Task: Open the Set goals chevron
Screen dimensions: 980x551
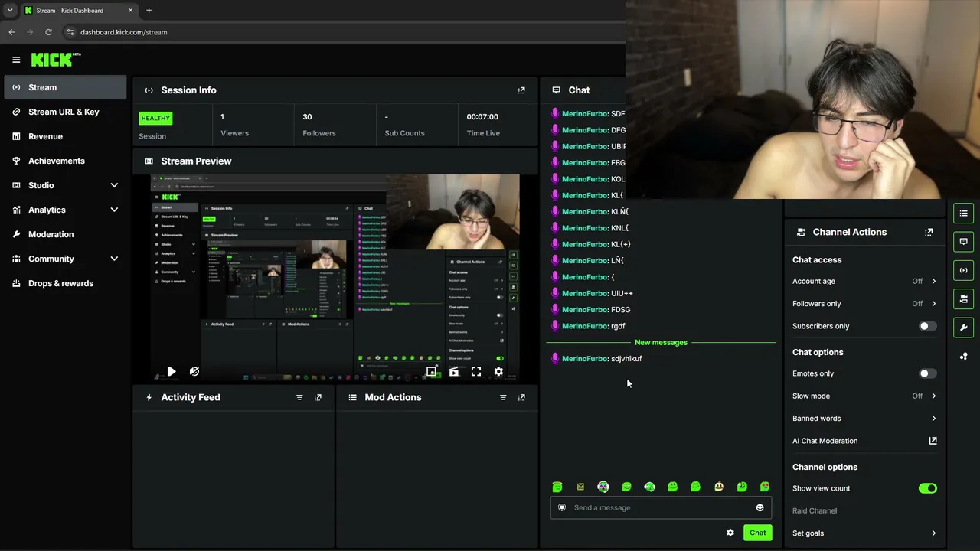Action: pyautogui.click(x=933, y=533)
